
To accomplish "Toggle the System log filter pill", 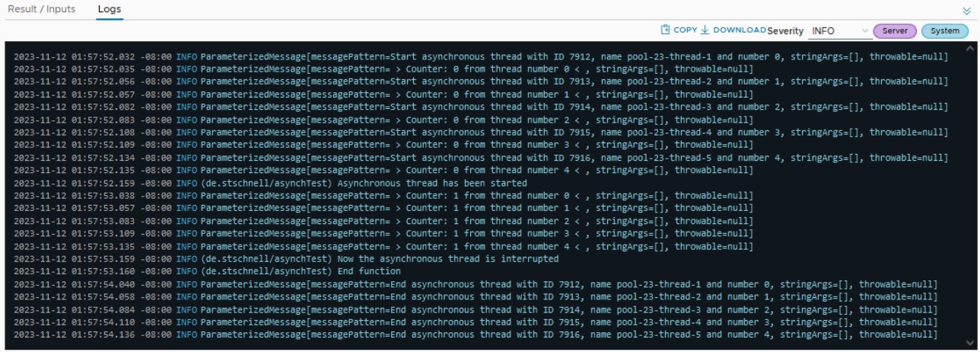I will click(x=945, y=31).
